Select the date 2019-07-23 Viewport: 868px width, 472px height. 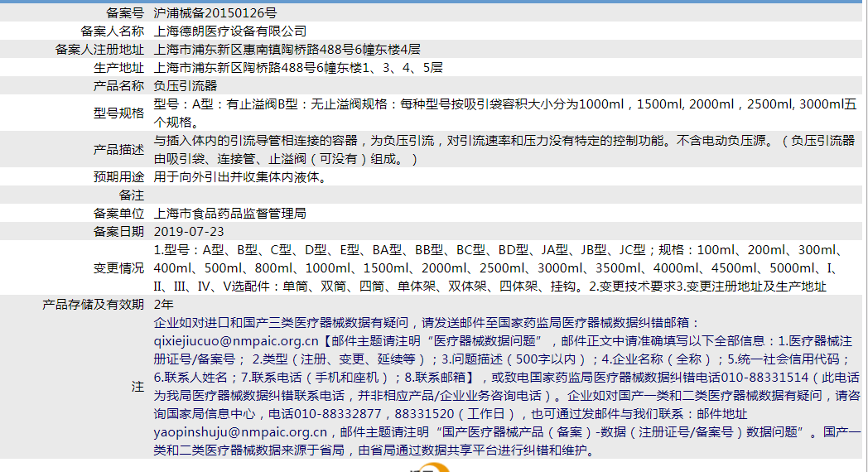pyautogui.click(x=189, y=232)
